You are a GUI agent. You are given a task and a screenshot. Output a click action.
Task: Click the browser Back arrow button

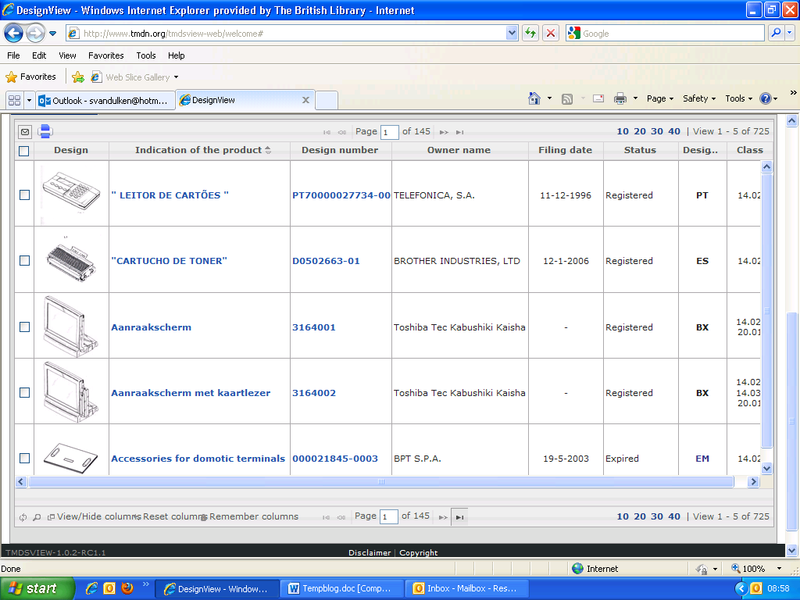pos(14,34)
